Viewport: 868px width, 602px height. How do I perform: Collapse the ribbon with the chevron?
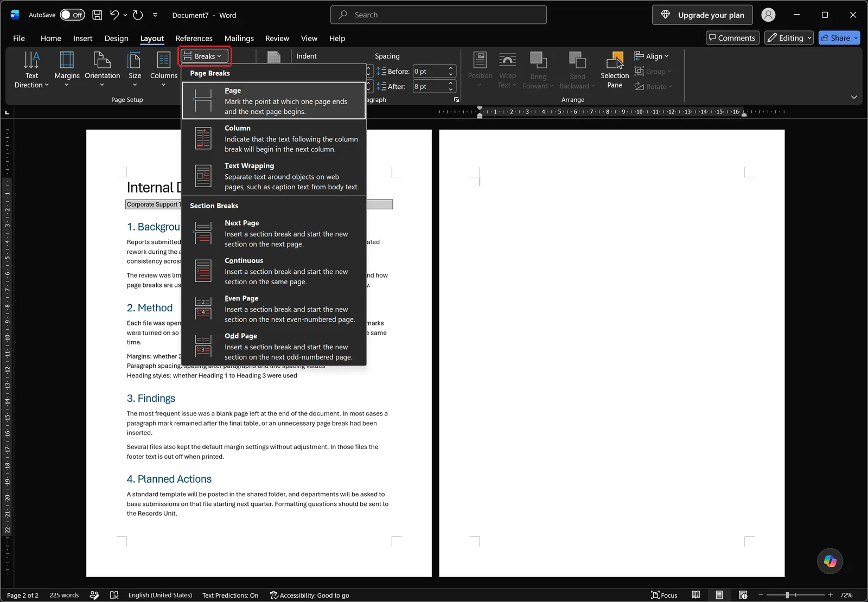point(854,97)
